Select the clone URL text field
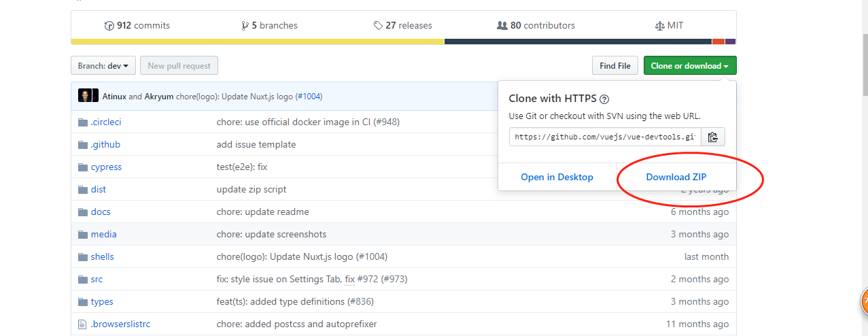The width and height of the screenshot is (868, 336). [605, 137]
